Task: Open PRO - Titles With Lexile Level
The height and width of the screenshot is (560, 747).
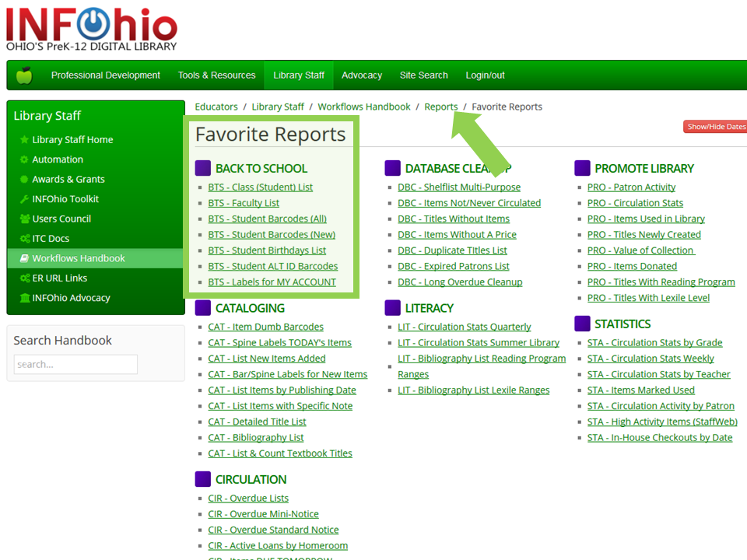Action: click(x=648, y=298)
